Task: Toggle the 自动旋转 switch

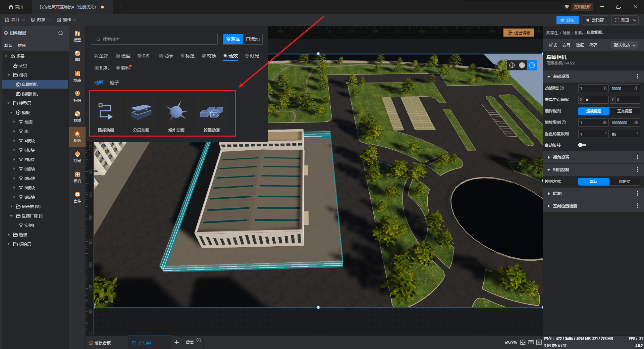Action: tap(582, 145)
